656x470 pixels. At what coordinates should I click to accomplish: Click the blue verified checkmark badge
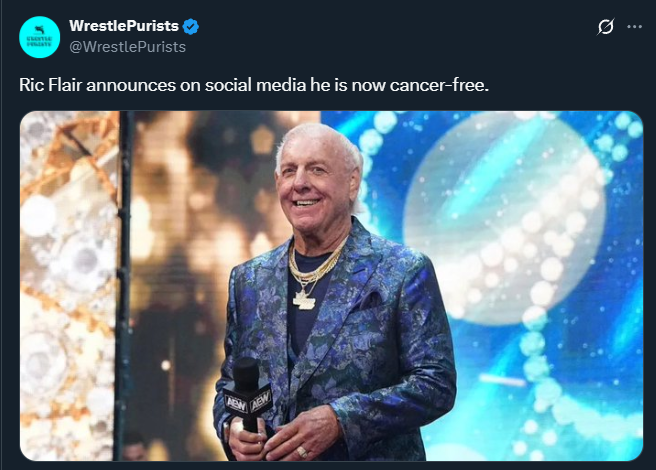tap(190, 26)
